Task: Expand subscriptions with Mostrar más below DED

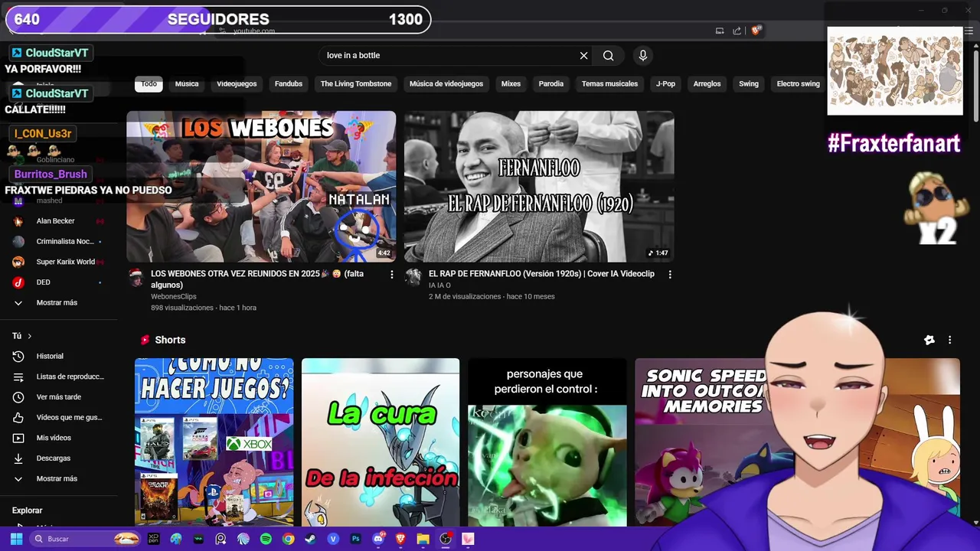Action: (59, 302)
